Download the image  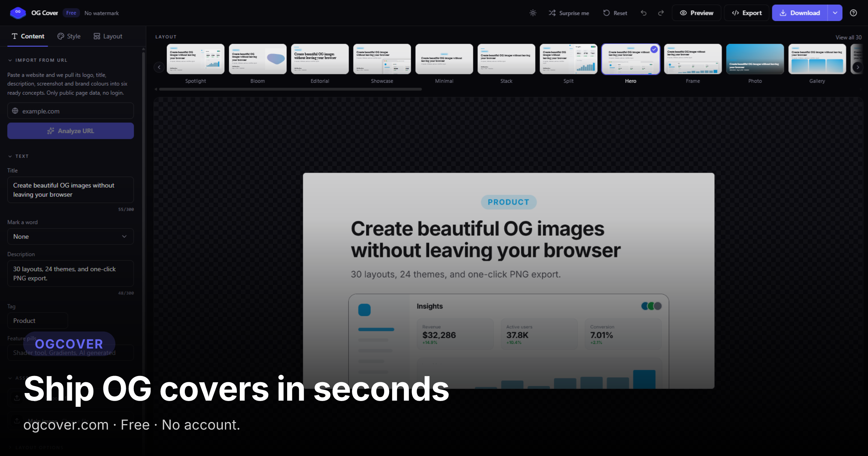tap(800, 13)
